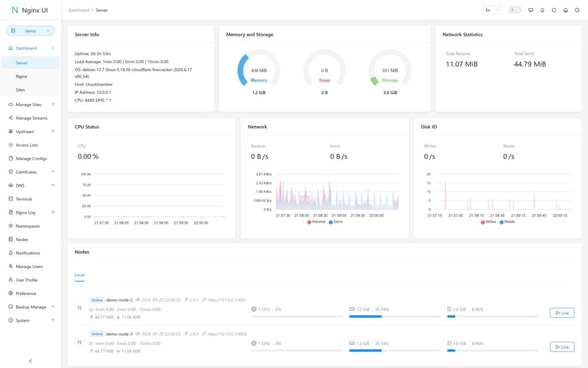Screen dimensions: 588x368
Task: Toggle the Receive legend in Network chart
Action: (316, 222)
